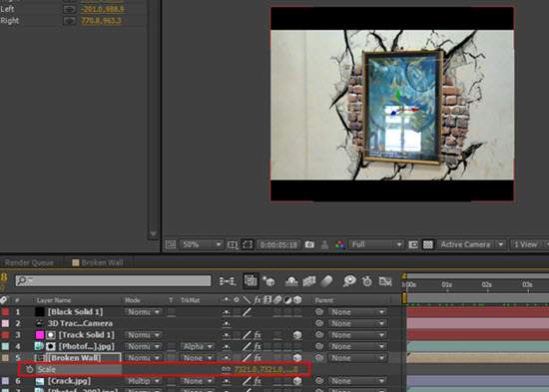This screenshot has height=392, width=549.
Task: Open the Active Camera view dropdown
Action: tap(471, 244)
